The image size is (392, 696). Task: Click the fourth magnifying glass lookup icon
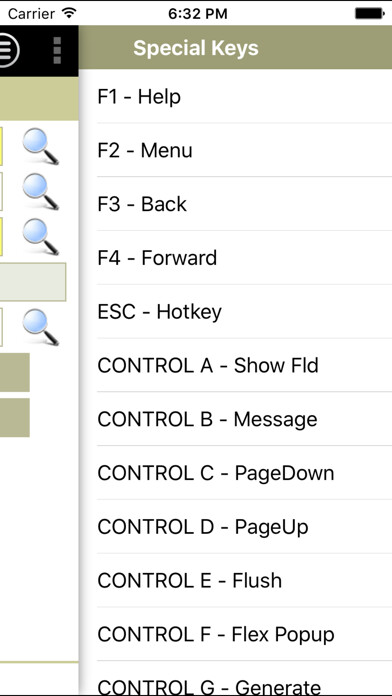(40, 327)
